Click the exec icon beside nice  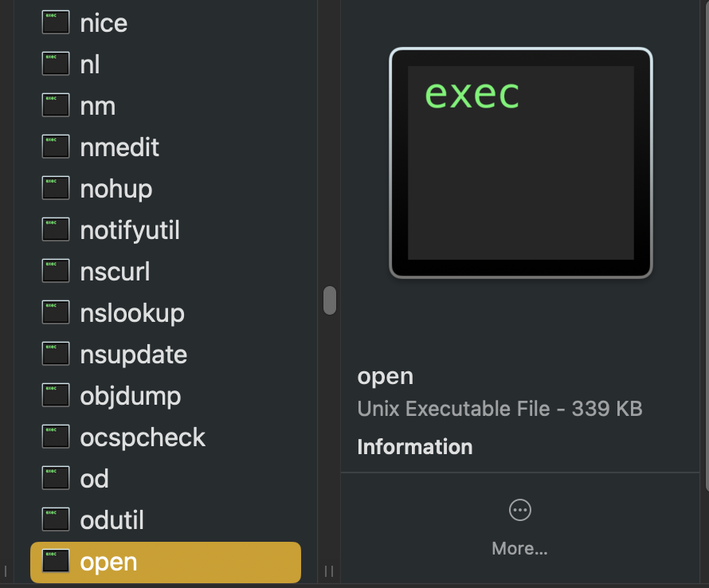(x=55, y=23)
